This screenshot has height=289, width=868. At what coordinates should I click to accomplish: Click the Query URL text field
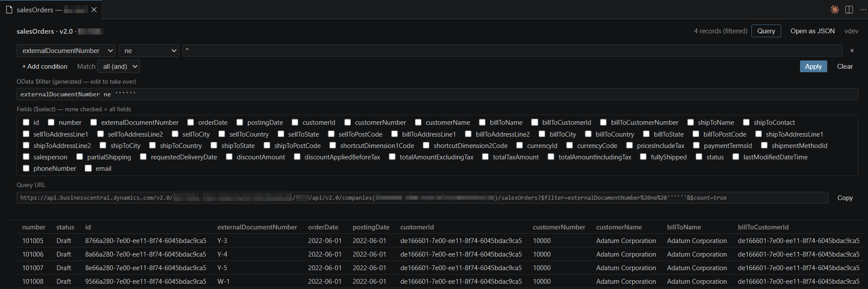pyautogui.click(x=422, y=198)
